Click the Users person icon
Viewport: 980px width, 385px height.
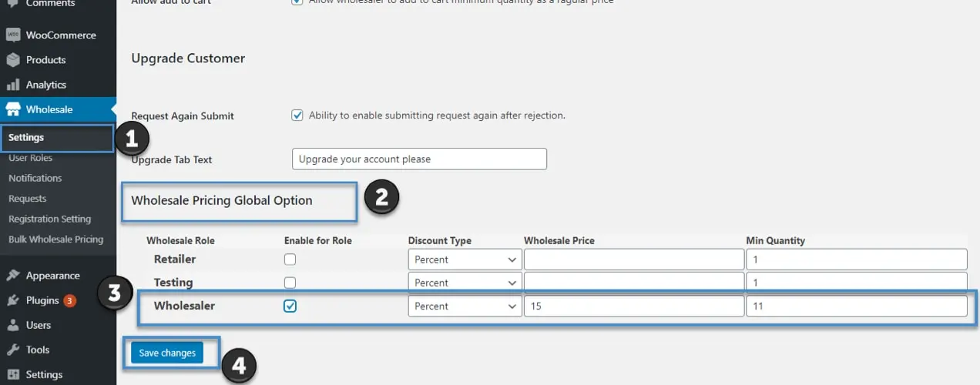12,325
